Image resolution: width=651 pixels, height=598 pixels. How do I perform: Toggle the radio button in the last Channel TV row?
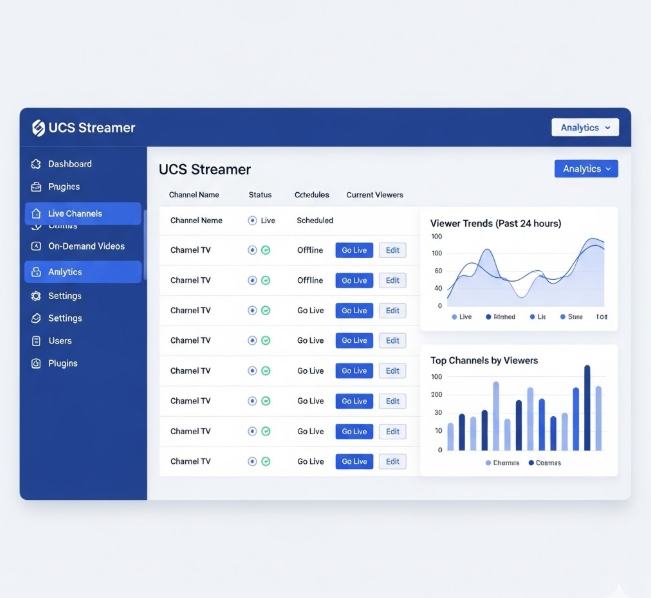pos(252,462)
